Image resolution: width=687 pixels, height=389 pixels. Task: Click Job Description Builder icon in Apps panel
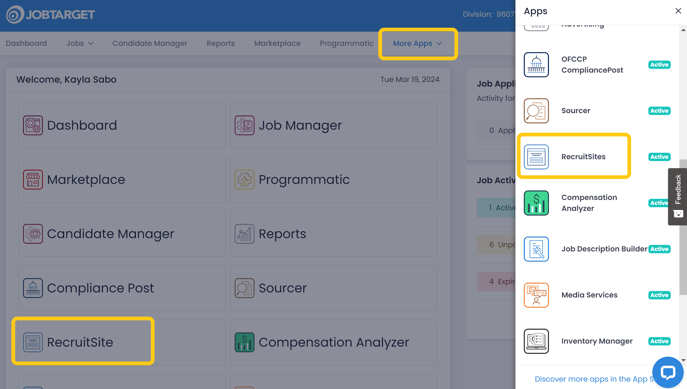pos(536,249)
